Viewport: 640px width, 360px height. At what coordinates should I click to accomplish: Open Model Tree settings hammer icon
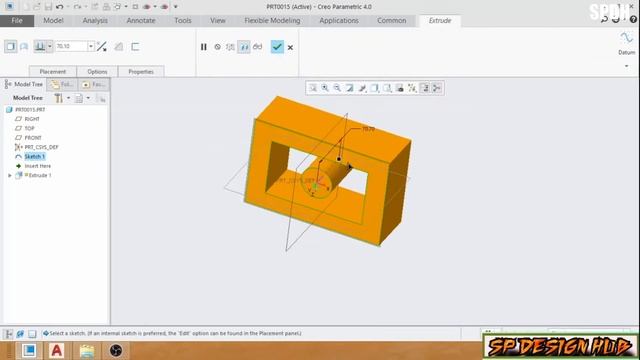(59, 98)
